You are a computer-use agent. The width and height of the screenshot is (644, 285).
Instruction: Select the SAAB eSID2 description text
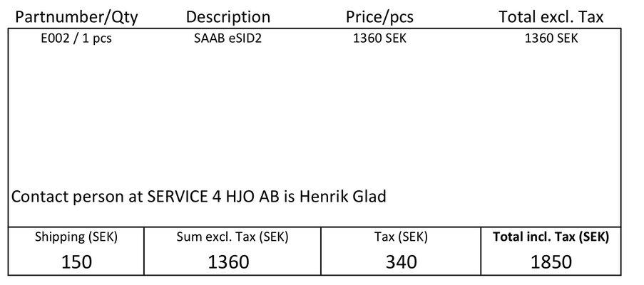coord(228,38)
